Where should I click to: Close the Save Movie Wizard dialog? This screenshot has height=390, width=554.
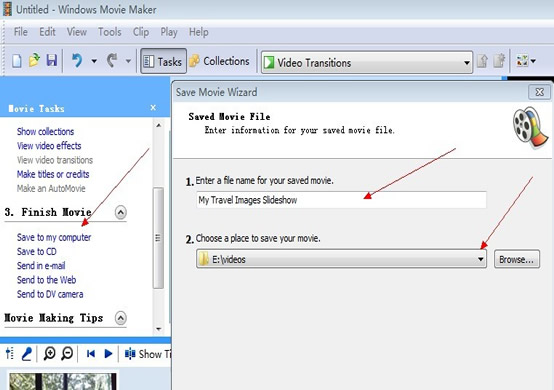[x=540, y=92]
